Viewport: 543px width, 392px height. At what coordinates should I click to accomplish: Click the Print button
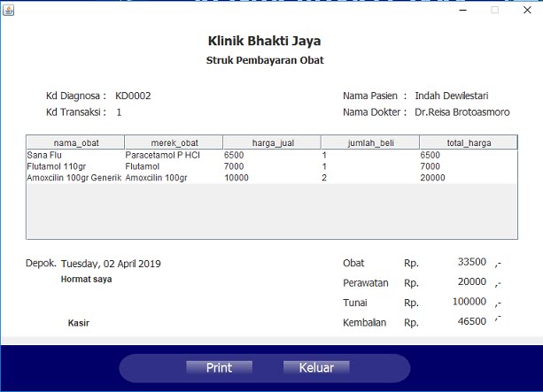219,367
